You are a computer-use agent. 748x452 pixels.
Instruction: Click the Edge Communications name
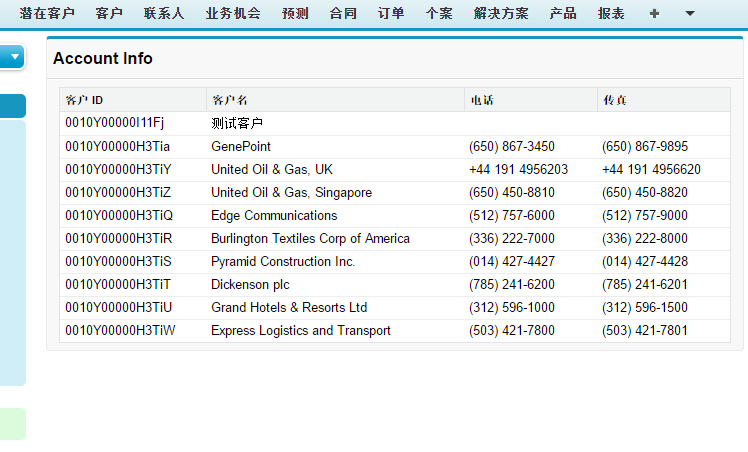point(274,216)
